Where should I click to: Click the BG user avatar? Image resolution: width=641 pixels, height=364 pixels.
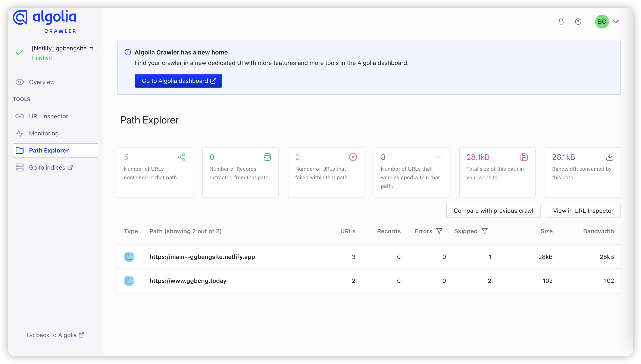click(602, 22)
